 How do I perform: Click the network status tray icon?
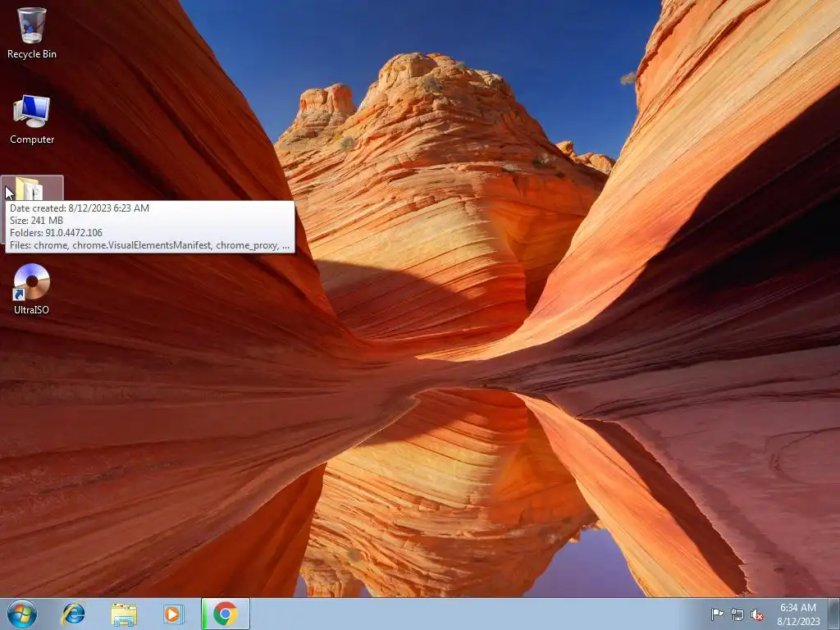737,614
